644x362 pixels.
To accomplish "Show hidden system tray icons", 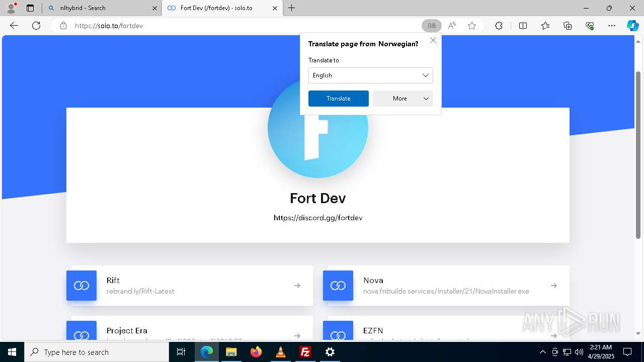I will coord(542,352).
